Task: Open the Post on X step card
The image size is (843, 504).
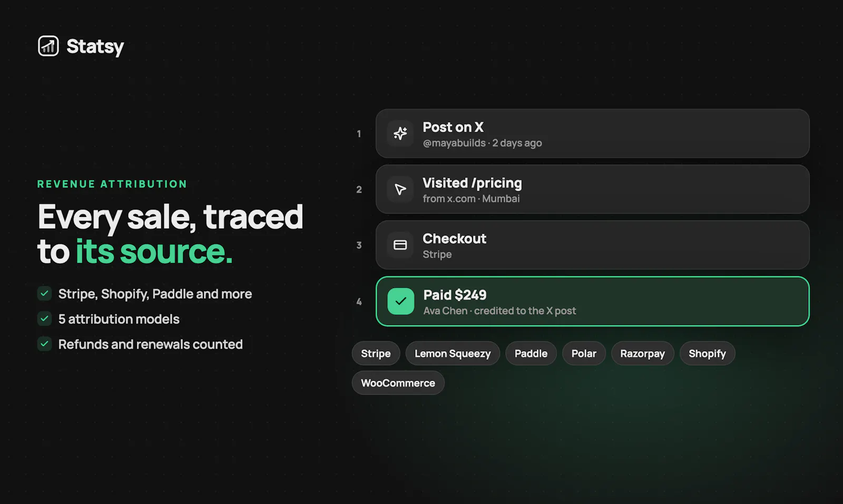Action: pos(593,133)
